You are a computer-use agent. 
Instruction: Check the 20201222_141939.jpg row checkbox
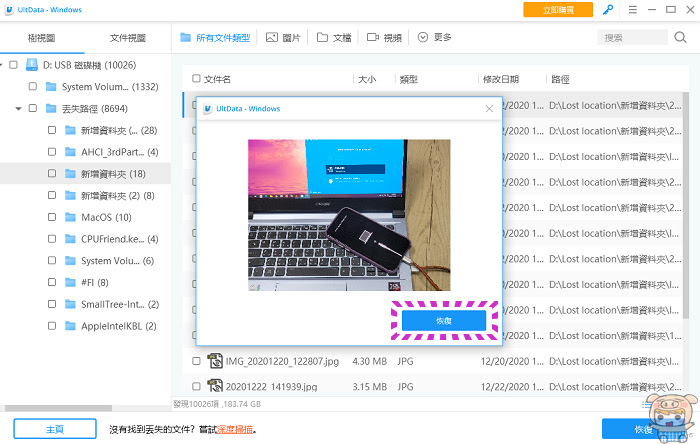pyautogui.click(x=196, y=386)
